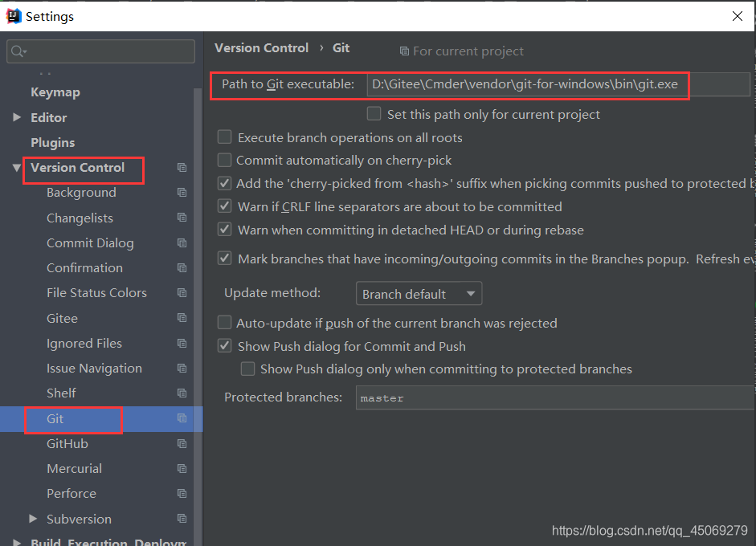Image resolution: width=756 pixels, height=546 pixels.
Task: Expand the Subversion node
Action: [x=33, y=519]
